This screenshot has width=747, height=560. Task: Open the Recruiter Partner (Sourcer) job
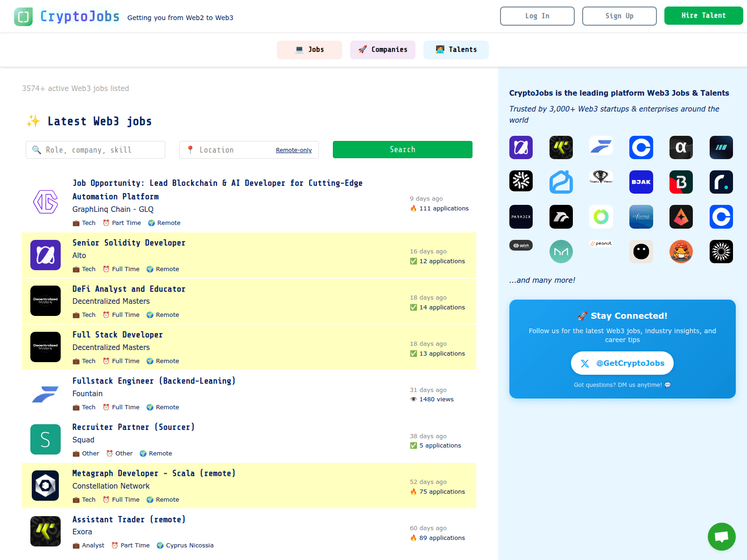[134, 427]
